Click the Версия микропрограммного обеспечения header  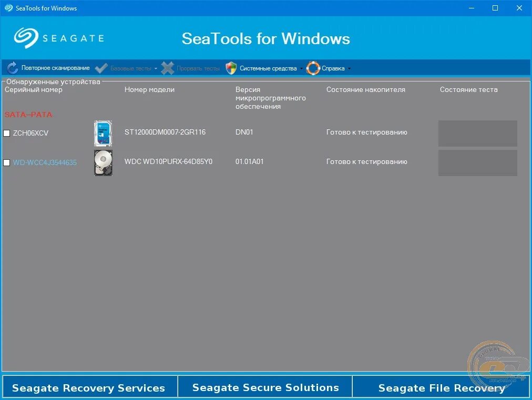click(270, 98)
